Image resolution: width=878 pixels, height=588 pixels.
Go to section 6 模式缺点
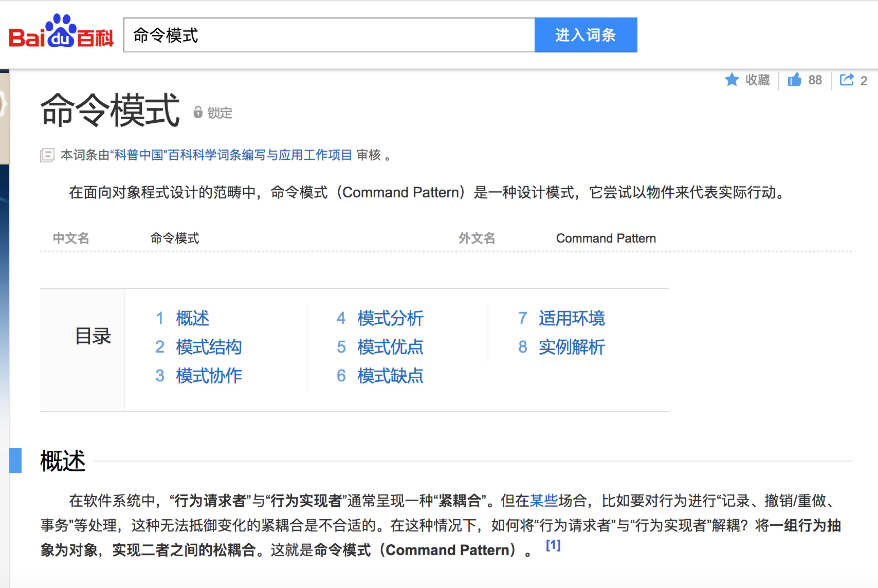(x=390, y=375)
